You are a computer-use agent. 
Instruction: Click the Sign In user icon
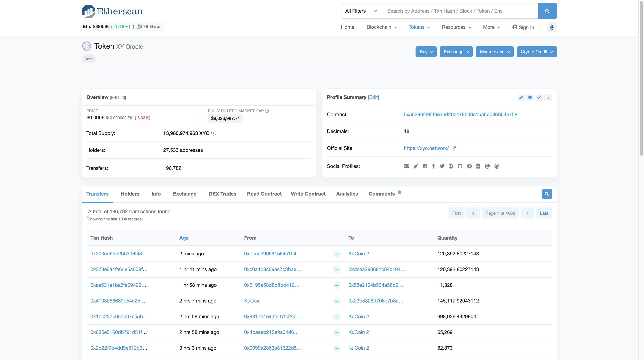(514, 27)
